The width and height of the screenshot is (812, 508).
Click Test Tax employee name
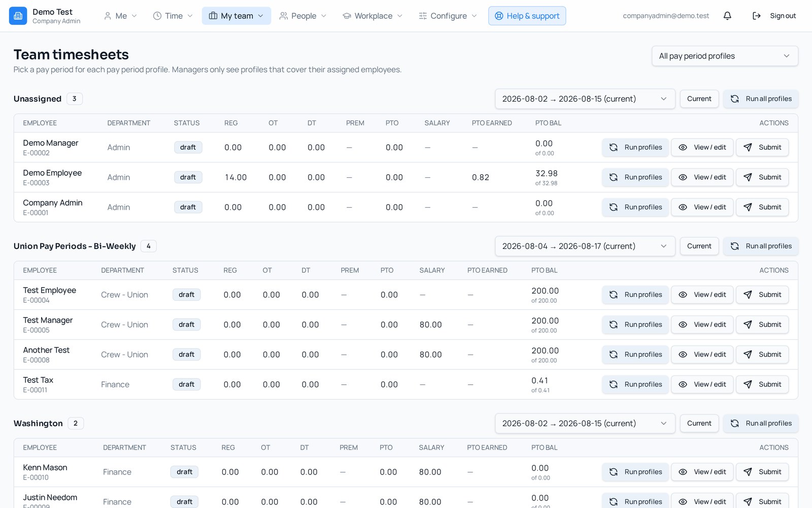pyautogui.click(x=38, y=380)
